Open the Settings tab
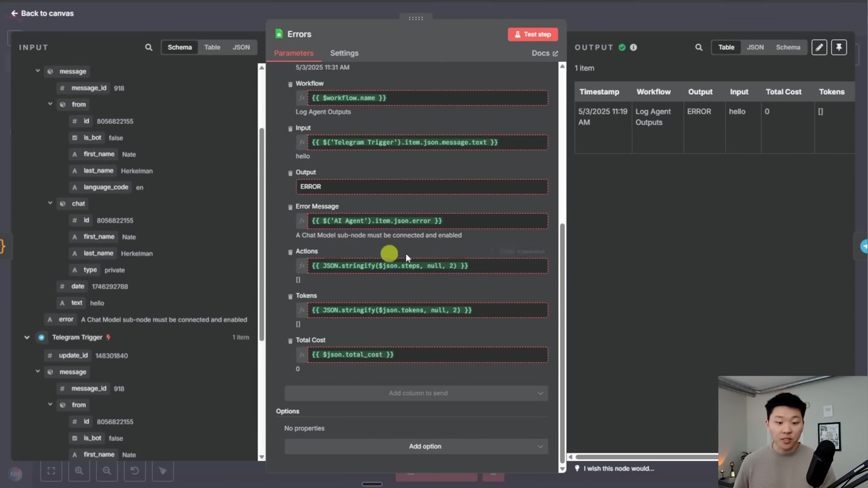868x488 pixels. 344,53
